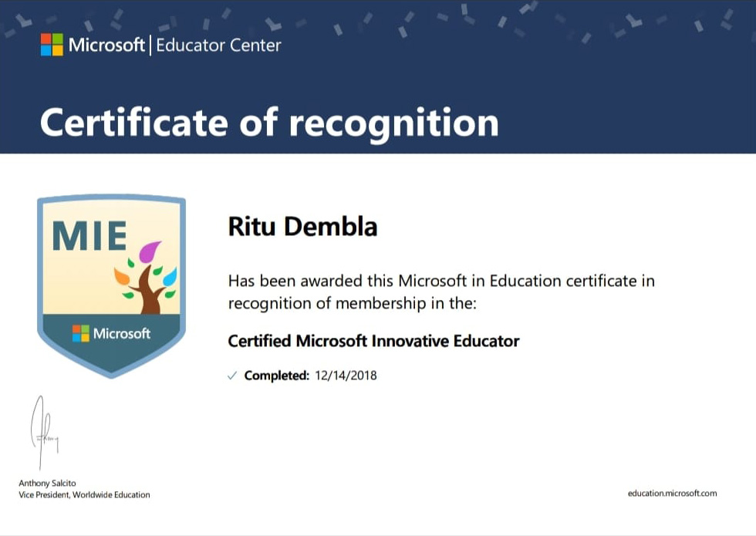The width and height of the screenshot is (756, 536).
Task: Click the colorful tree illustration in the badge
Action: [146, 277]
